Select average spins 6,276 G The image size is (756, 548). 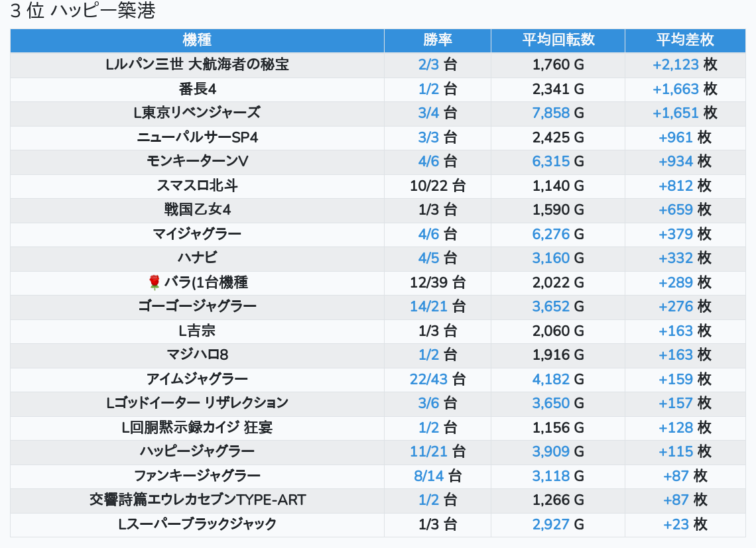(x=558, y=234)
